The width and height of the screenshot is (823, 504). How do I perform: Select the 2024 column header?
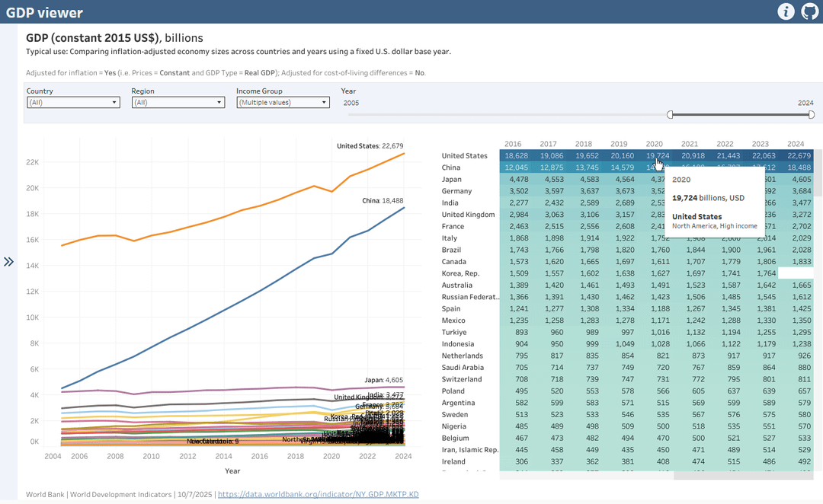coord(795,144)
